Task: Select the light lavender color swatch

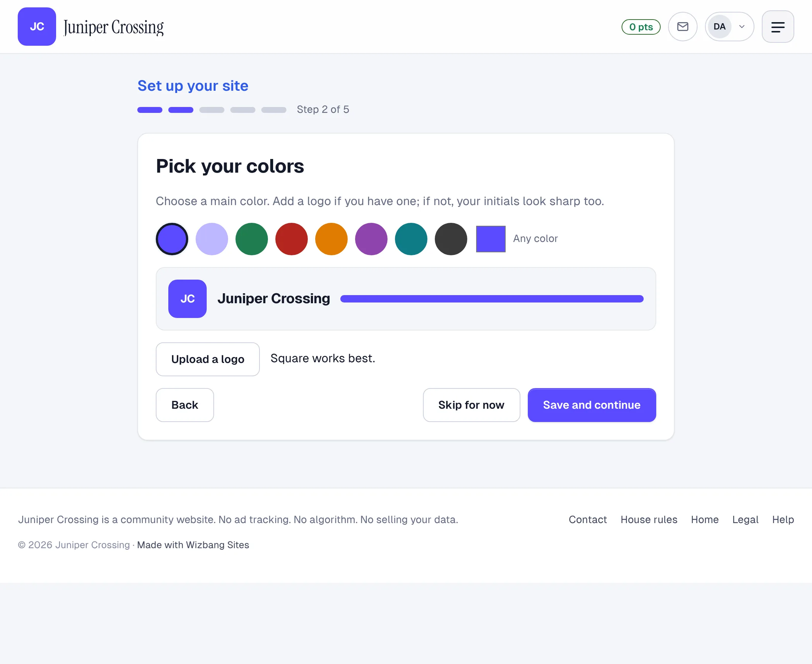Action: tap(211, 239)
